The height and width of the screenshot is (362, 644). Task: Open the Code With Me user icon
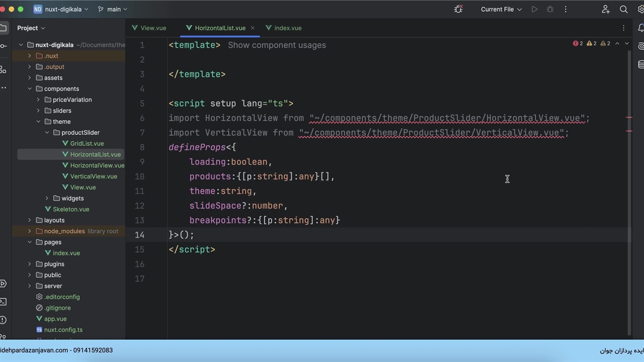(x=606, y=9)
